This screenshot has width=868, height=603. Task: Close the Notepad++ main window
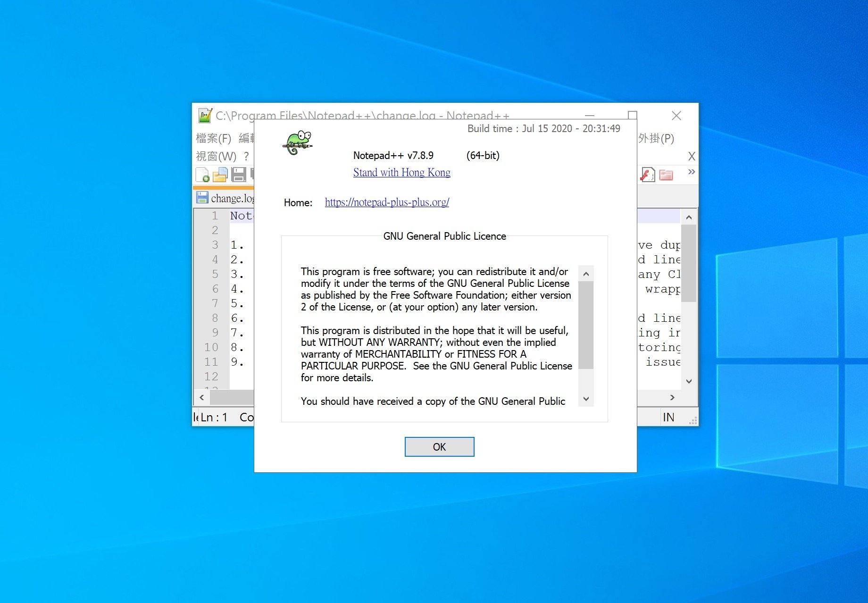click(676, 116)
